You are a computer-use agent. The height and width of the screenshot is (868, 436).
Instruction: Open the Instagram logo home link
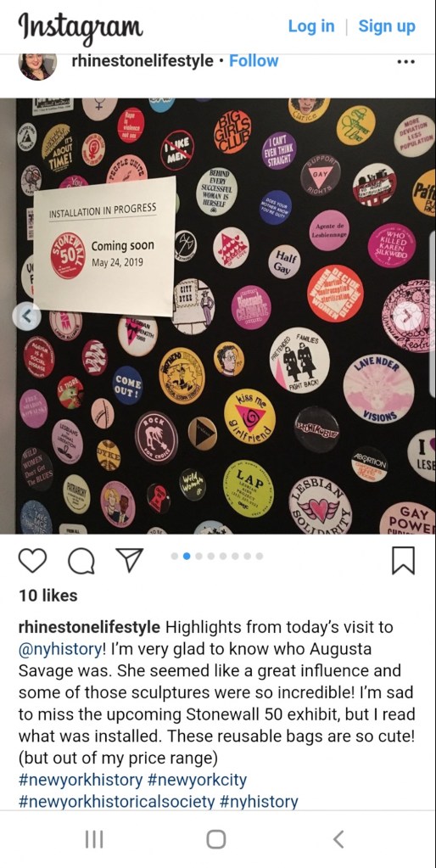point(81,26)
